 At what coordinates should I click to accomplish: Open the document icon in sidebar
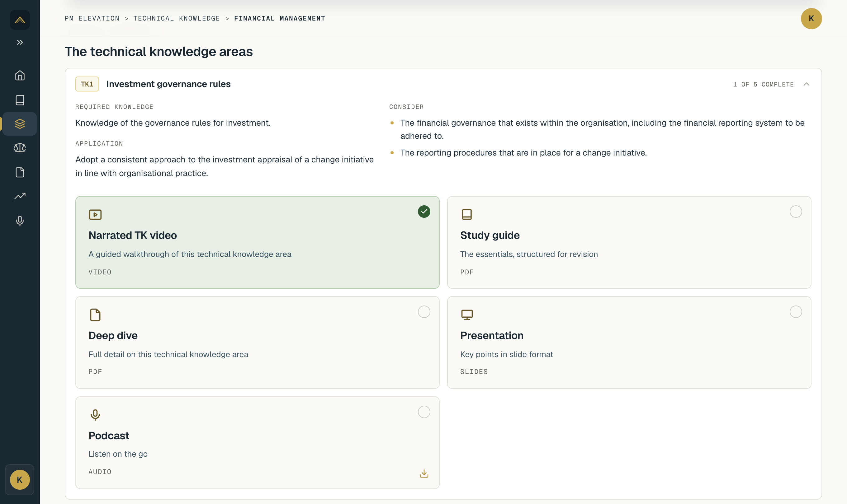coord(20,172)
